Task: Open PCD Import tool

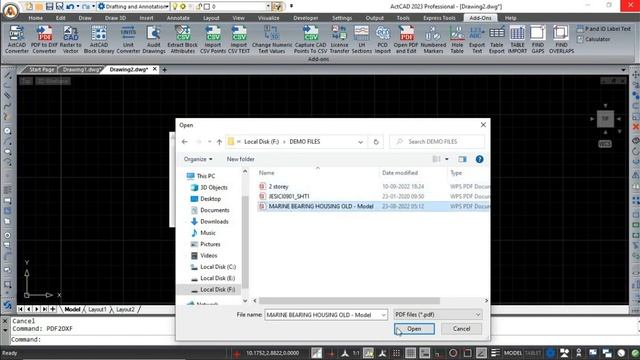Action: point(382,39)
